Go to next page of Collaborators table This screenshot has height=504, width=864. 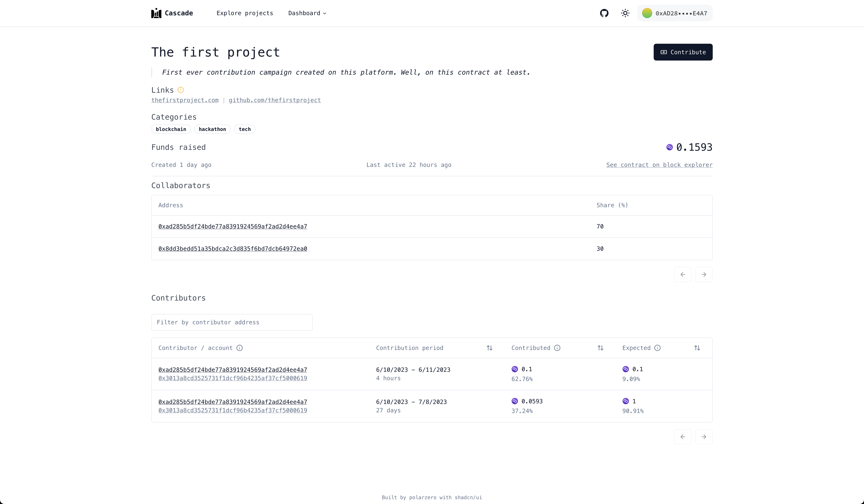(703, 275)
